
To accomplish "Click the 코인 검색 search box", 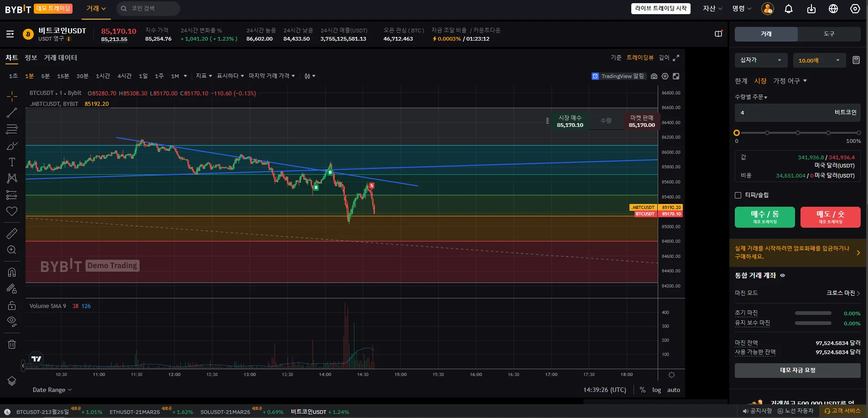I will pos(148,9).
